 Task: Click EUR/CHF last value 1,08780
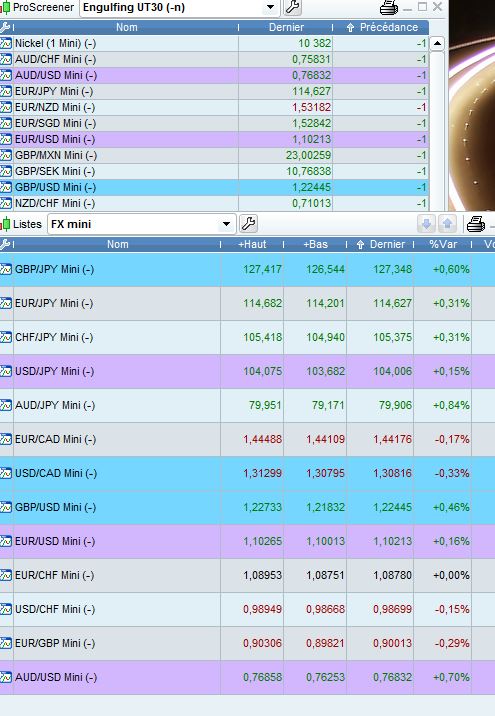tap(393, 575)
